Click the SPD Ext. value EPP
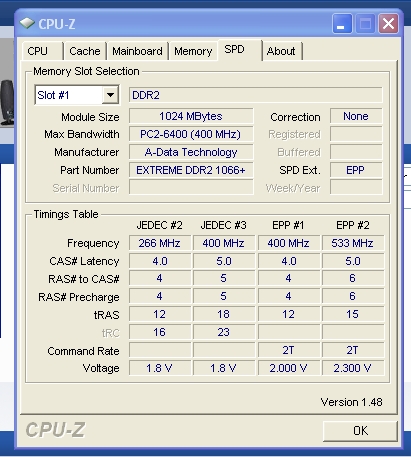The image size is (411, 457). (x=356, y=170)
